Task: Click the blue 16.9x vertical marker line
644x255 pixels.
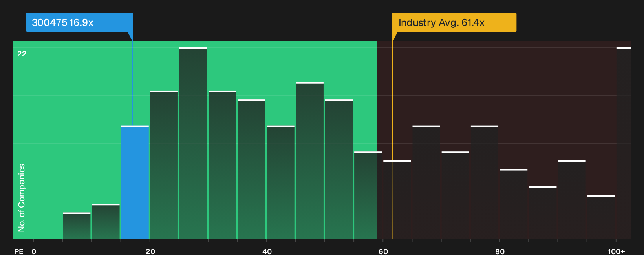Action: tap(133, 78)
